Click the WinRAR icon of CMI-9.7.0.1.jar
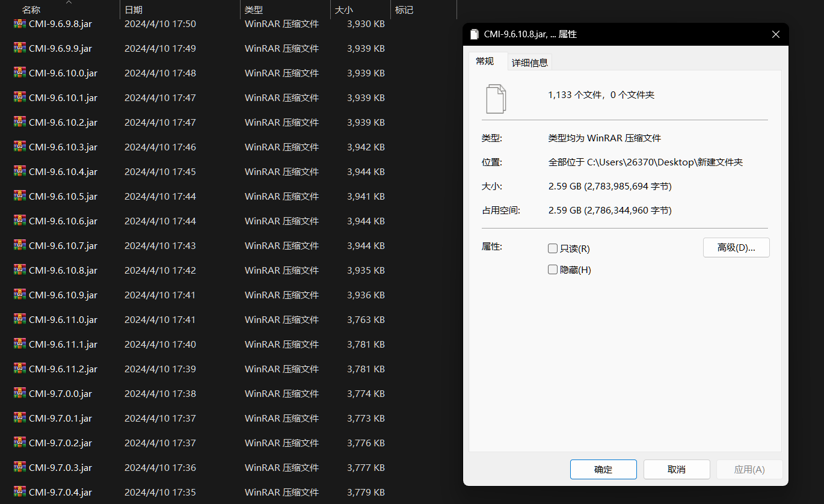The image size is (824, 504). pyautogui.click(x=20, y=417)
